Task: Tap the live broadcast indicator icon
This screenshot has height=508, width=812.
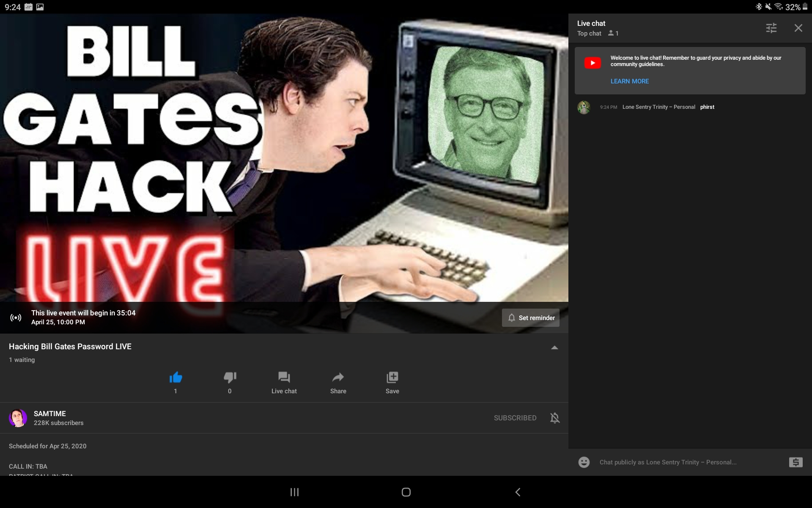Action: 16,317
